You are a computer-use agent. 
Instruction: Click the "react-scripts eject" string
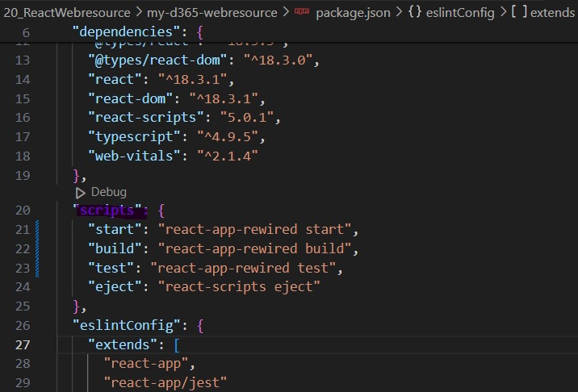[240, 286]
